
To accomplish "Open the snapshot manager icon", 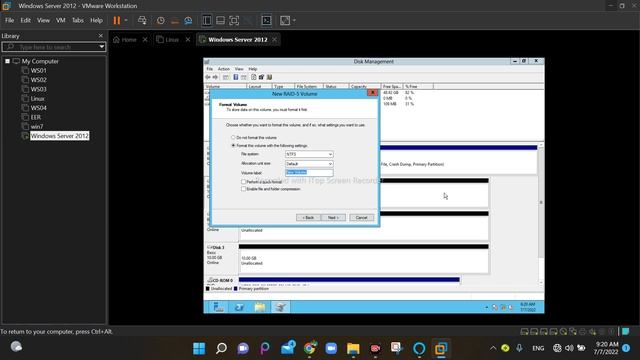I will (x=188, y=20).
